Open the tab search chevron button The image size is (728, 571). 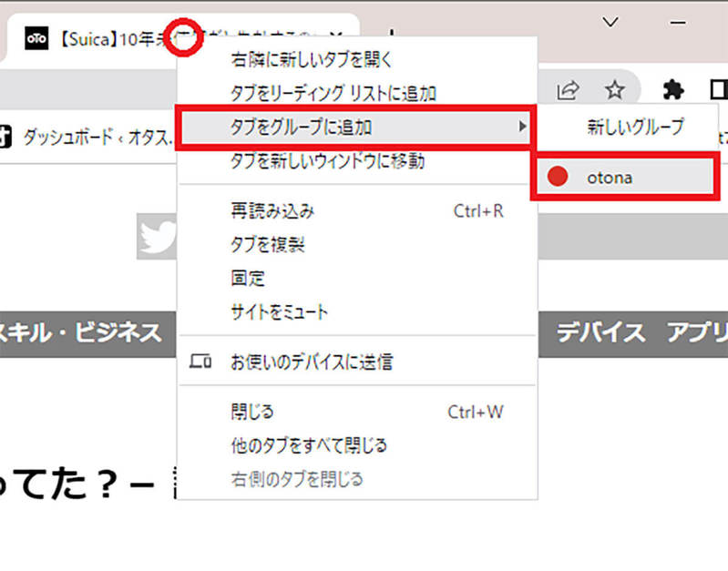[610, 22]
